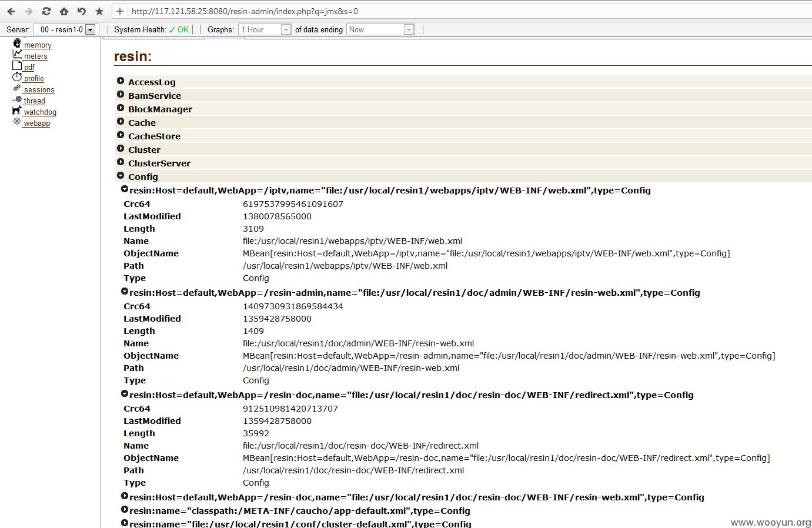Expand the BamService section

121,95
